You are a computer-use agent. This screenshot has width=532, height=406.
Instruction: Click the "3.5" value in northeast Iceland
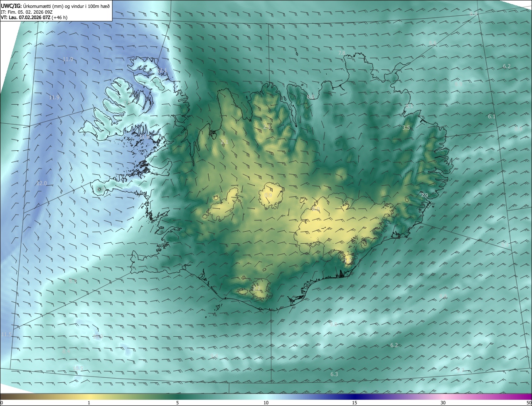click(406, 128)
